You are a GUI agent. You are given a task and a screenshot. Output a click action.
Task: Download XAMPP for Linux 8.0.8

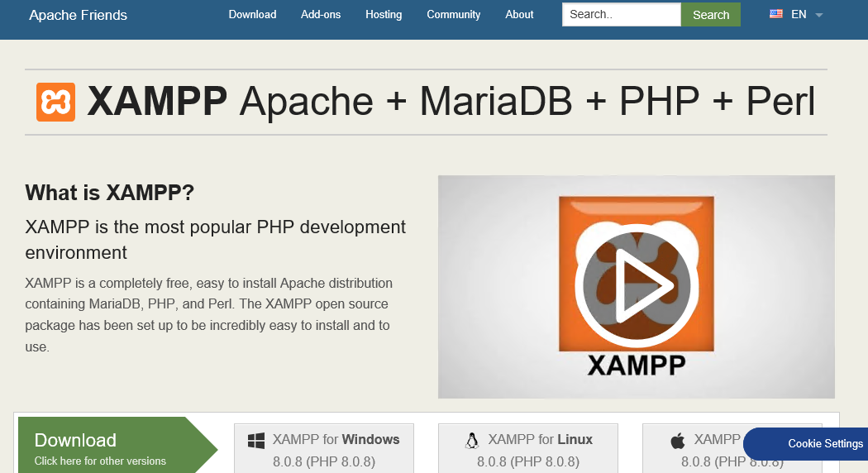tap(528, 449)
